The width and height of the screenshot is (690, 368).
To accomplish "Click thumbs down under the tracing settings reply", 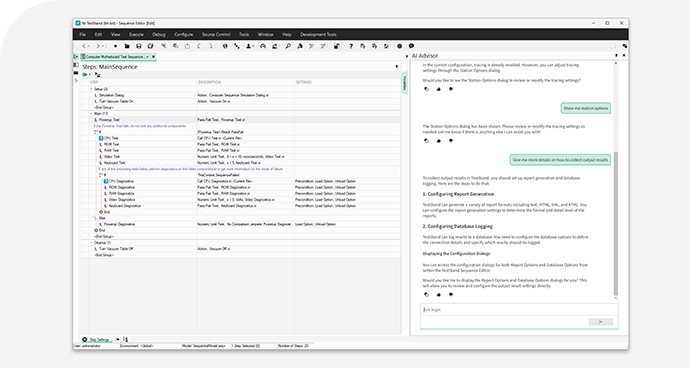I will click(x=451, y=89).
